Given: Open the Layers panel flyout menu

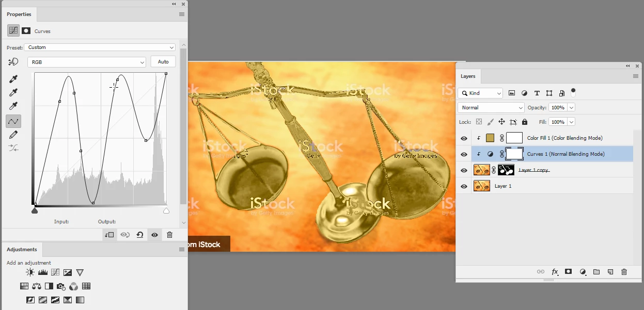Looking at the screenshot, I should point(636,76).
